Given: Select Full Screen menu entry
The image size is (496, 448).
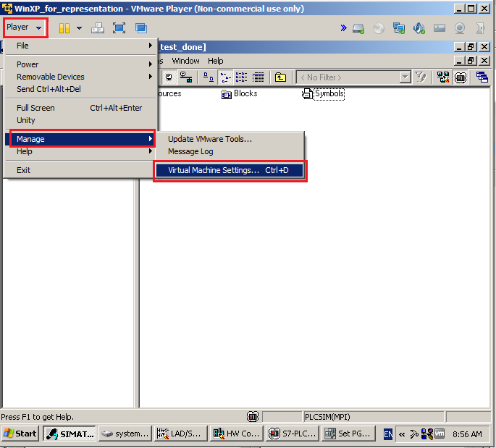Looking at the screenshot, I should (x=81, y=108).
